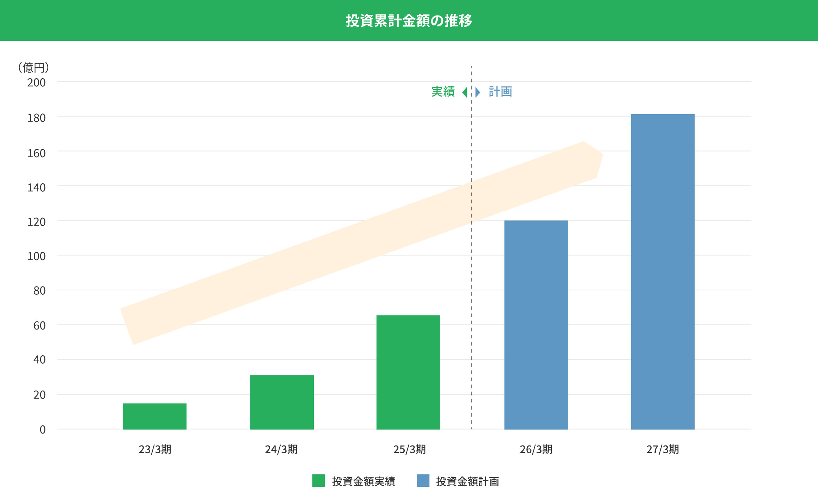Click the green 実績 label

click(x=443, y=92)
